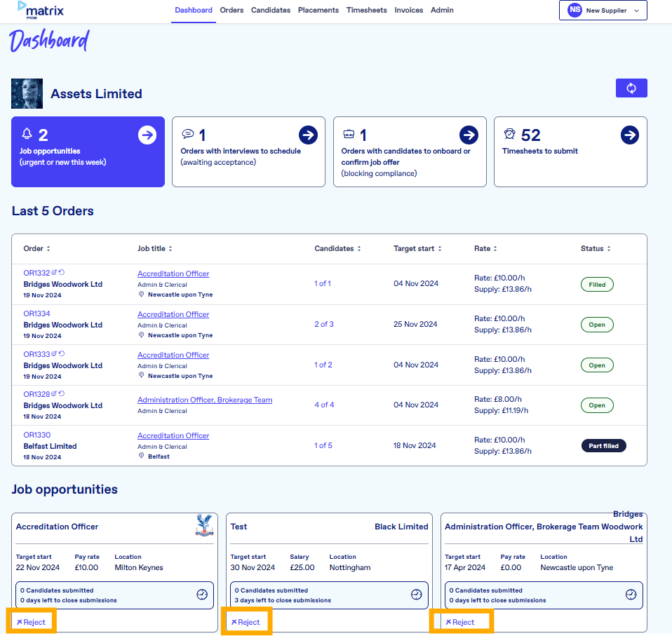Click the NS user avatar
Image resolution: width=672 pixels, height=636 pixels.
574,10
